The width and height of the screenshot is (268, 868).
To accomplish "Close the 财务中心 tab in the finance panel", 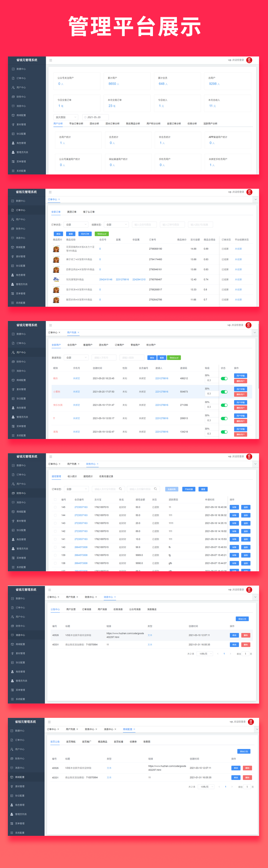I will [x=98, y=464].
